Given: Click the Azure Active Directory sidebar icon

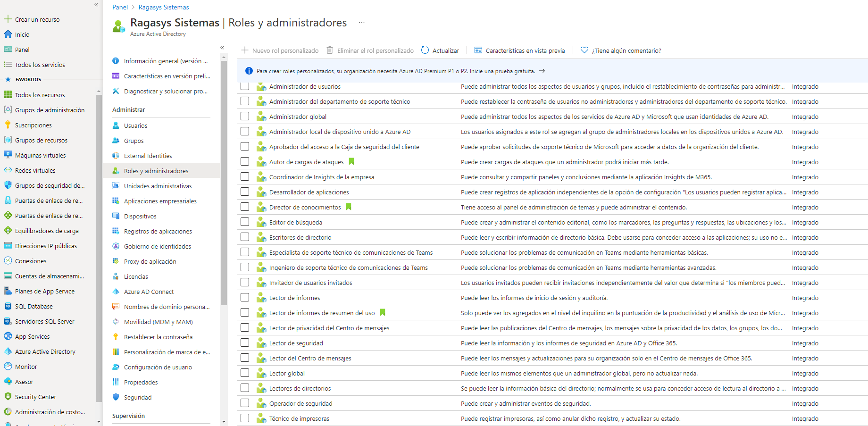Looking at the screenshot, I should click(8, 351).
